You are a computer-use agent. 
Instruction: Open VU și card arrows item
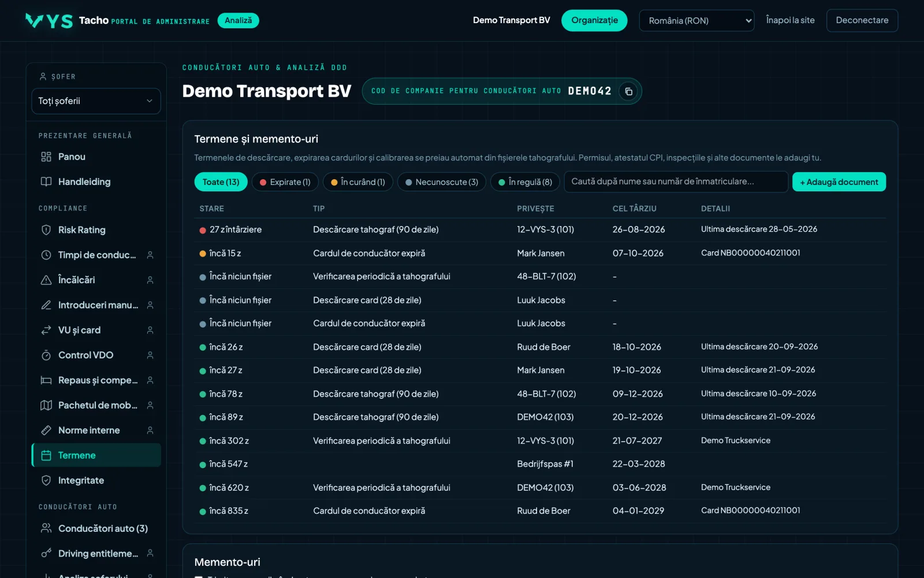96,330
